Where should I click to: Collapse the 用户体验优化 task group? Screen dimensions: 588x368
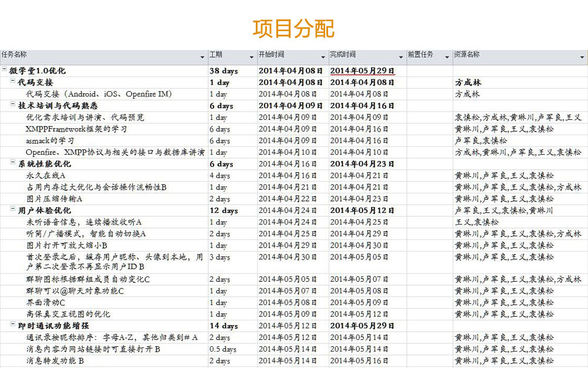(x=13, y=210)
